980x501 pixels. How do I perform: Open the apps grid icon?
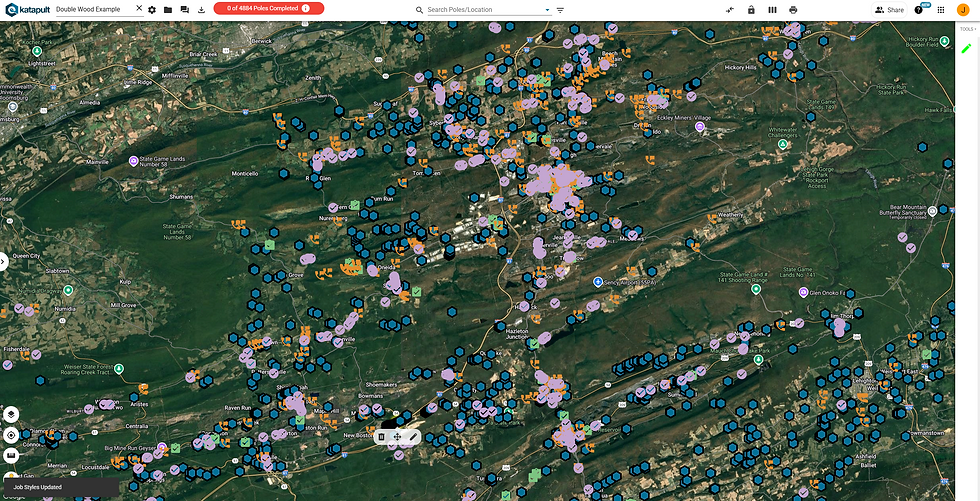pyautogui.click(x=941, y=10)
